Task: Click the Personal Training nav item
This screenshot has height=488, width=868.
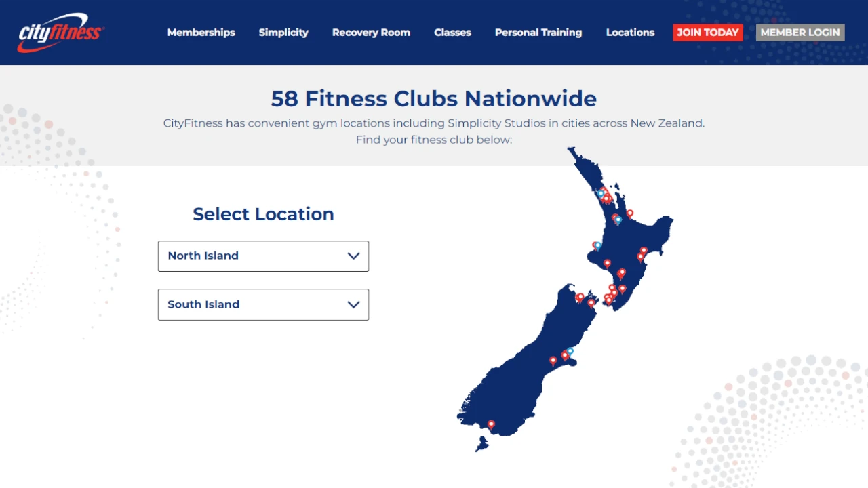Action: tap(538, 32)
